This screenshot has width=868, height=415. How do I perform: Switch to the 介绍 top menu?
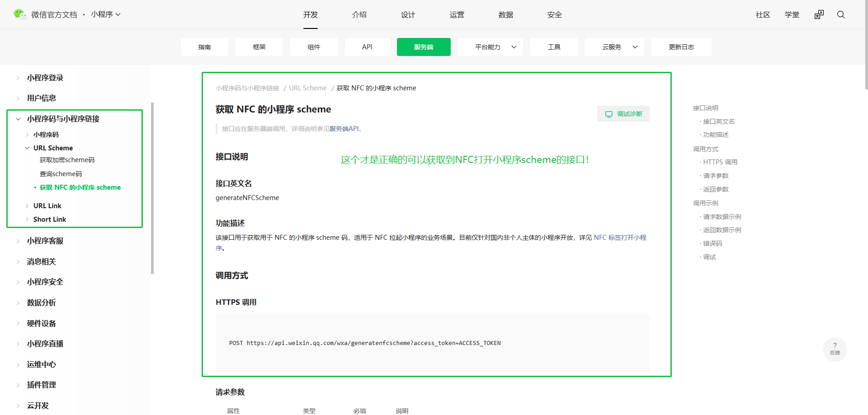click(x=359, y=15)
